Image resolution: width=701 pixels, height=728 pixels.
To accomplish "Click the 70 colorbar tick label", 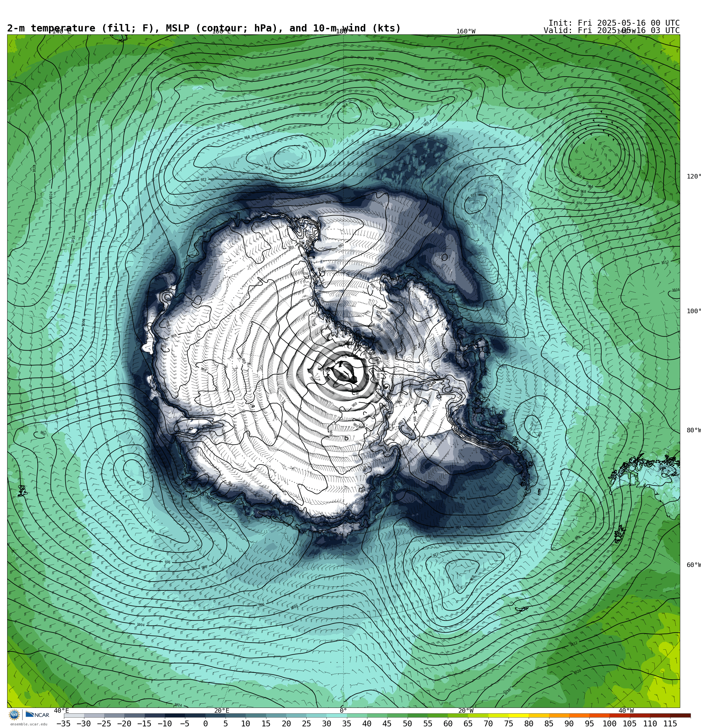I will pyautogui.click(x=488, y=723).
